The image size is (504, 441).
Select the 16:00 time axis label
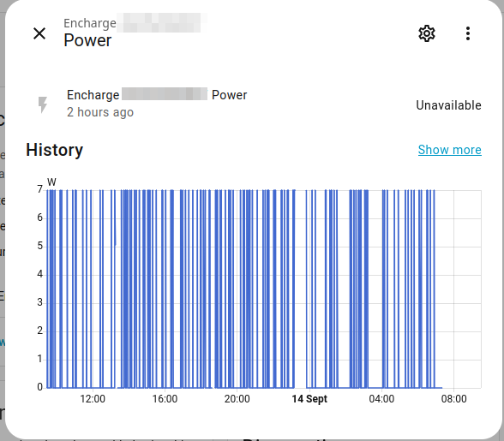pyautogui.click(x=165, y=399)
